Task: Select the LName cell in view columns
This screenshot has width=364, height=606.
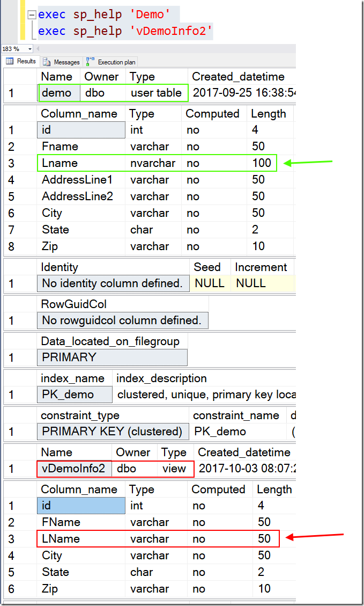Action: [81, 539]
